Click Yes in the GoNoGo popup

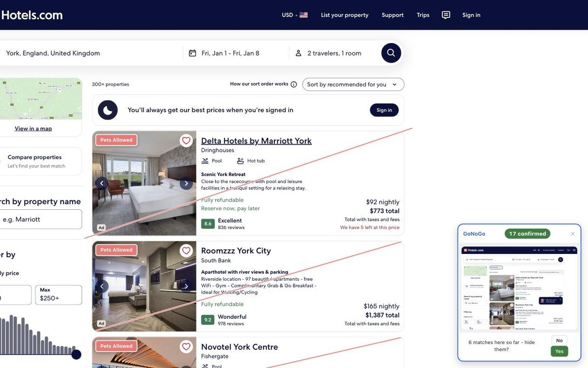click(559, 351)
